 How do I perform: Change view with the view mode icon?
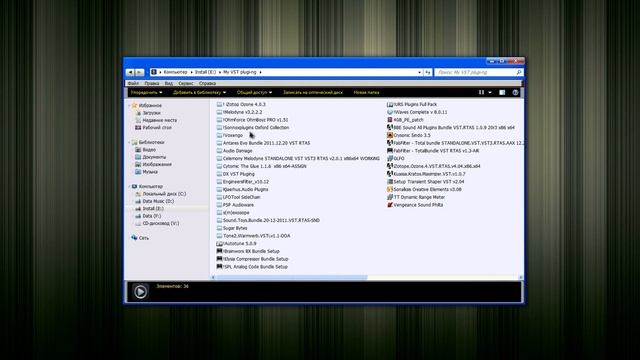point(482,93)
